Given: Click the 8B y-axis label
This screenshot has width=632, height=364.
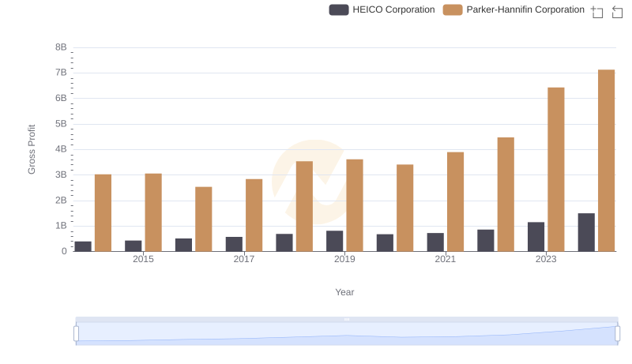Looking at the screenshot, I should [61, 47].
